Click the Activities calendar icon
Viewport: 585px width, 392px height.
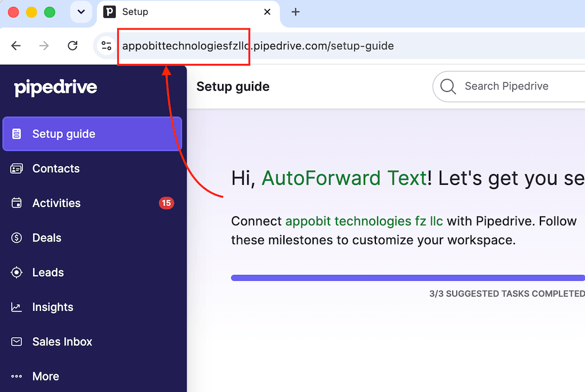[x=17, y=203]
